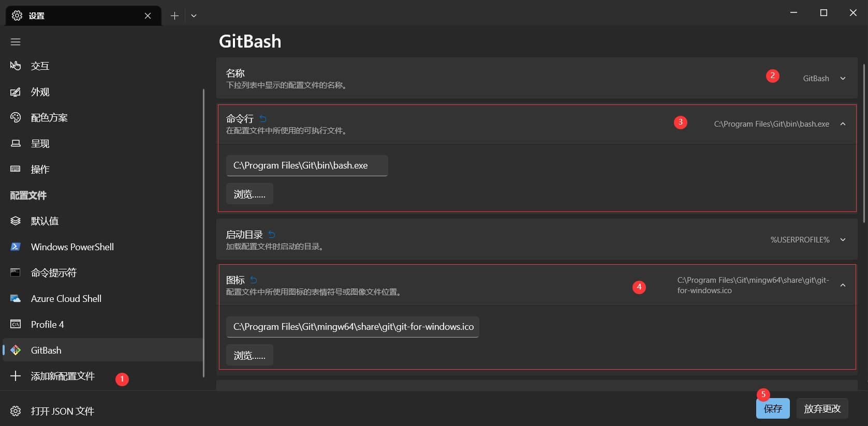Click the 放弃更改 button
This screenshot has height=426, width=868.
click(822, 408)
